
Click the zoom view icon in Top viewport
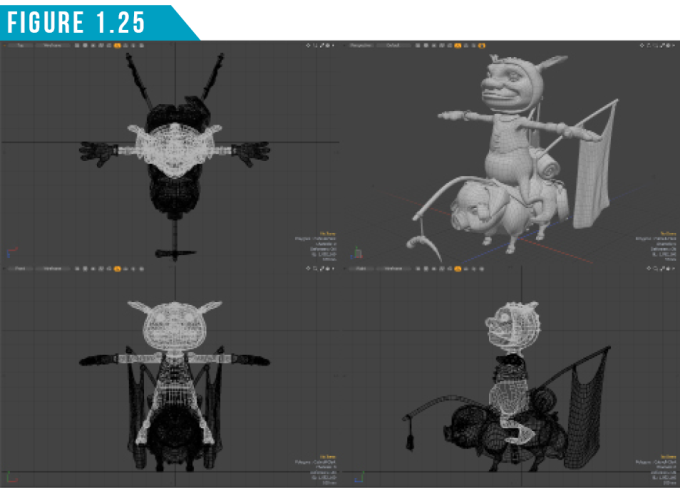(317, 46)
